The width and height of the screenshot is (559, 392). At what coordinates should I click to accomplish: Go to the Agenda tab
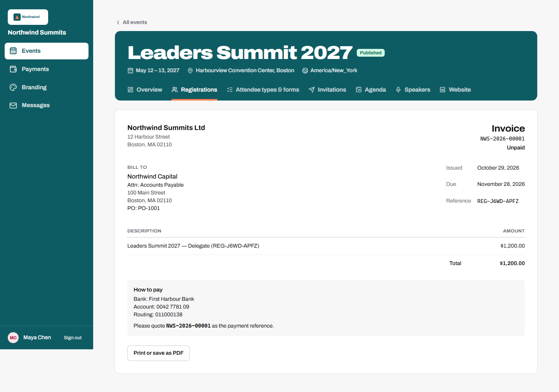pyautogui.click(x=371, y=90)
